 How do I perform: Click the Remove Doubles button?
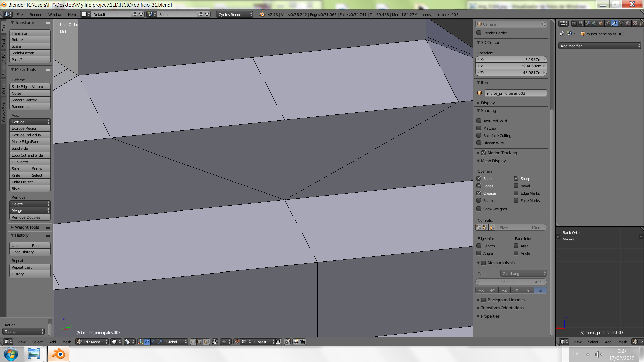30,217
